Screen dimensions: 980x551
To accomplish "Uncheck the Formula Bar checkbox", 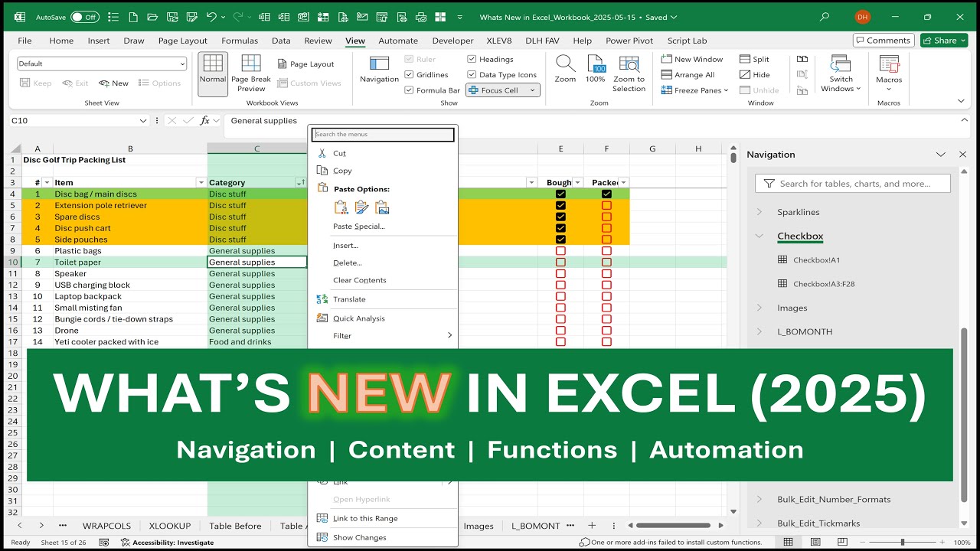I will [x=410, y=90].
